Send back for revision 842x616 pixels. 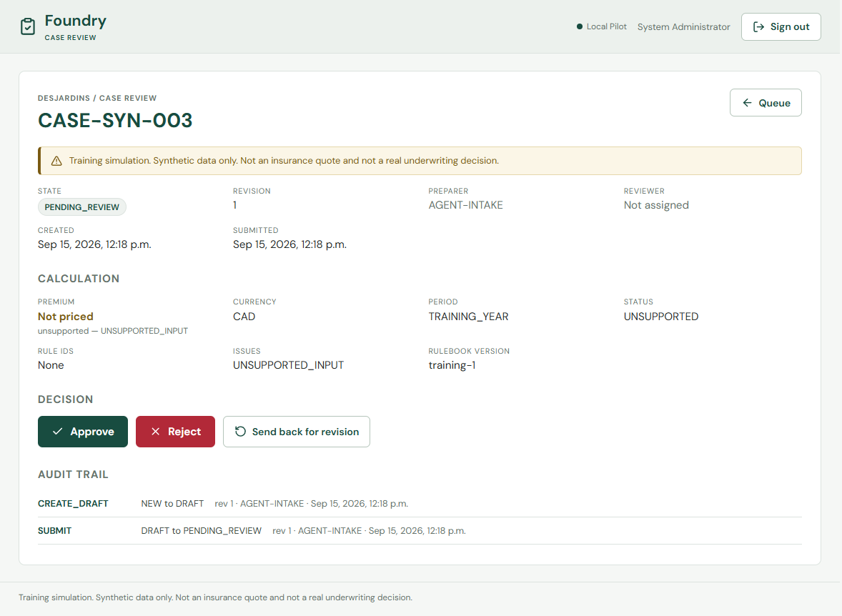pos(297,431)
